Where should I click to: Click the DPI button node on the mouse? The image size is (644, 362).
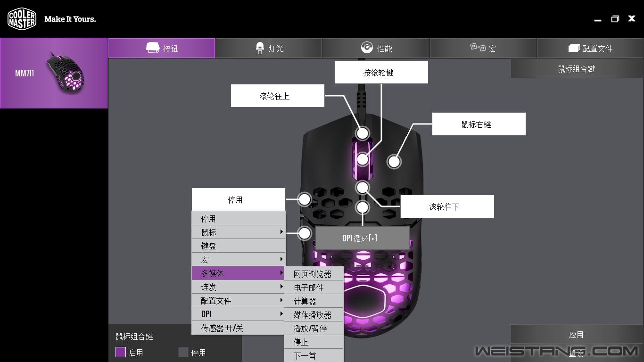pos(363,207)
